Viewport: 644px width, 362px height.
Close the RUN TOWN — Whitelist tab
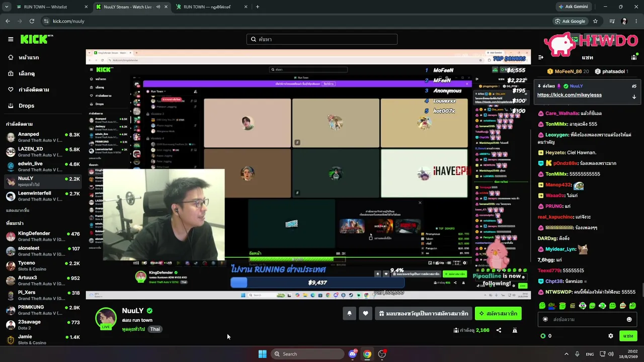(x=86, y=7)
